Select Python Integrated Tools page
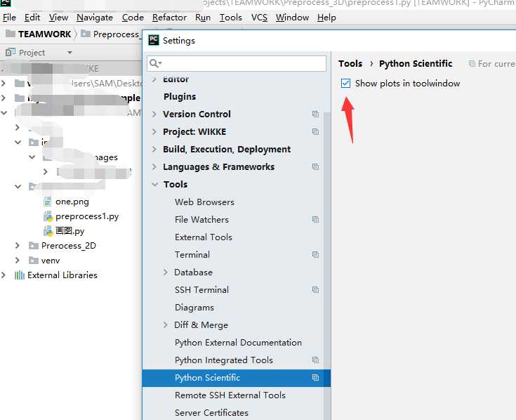The image size is (516, 420). point(224,360)
